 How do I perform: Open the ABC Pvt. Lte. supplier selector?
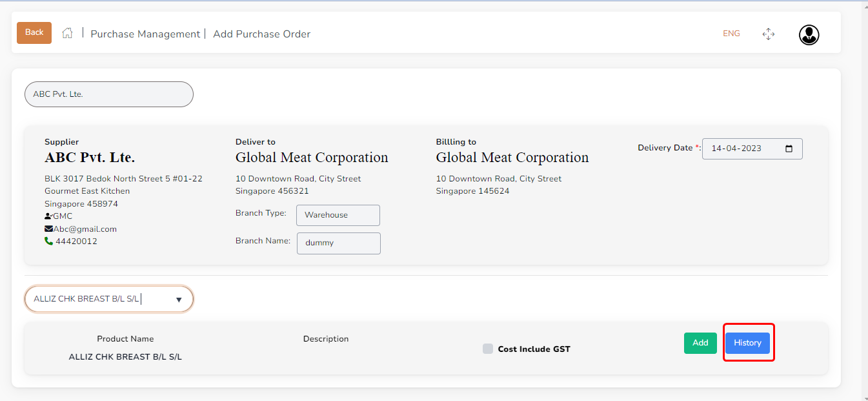coord(108,94)
